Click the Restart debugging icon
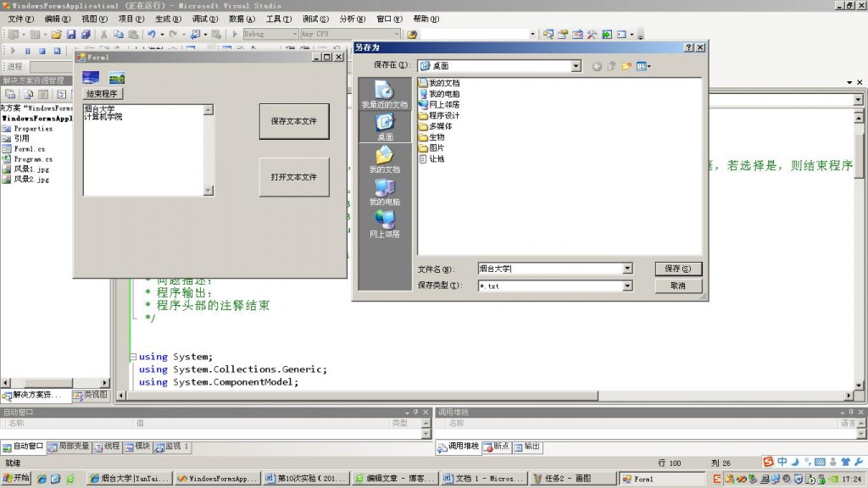Viewport: 868px width, 488px height. pos(57,51)
